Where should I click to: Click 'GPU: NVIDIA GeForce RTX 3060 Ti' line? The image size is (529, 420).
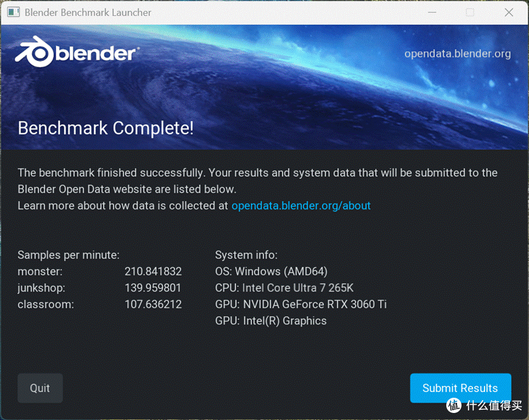click(301, 304)
